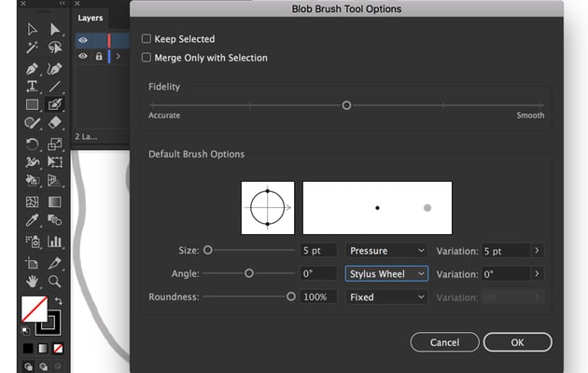Image resolution: width=588 pixels, height=373 pixels.
Task: Select the Line Segment tool
Action: pyautogui.click(x=55, y=87)
